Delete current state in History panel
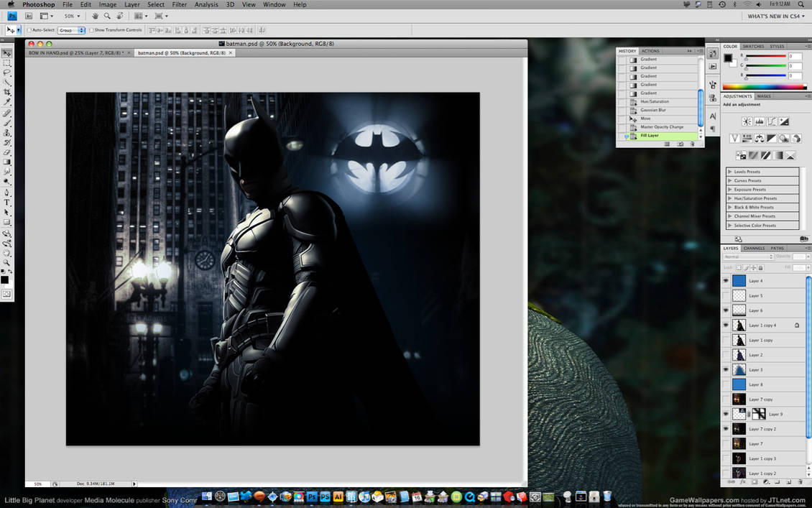The image size is (812, 508). [693, 144]
